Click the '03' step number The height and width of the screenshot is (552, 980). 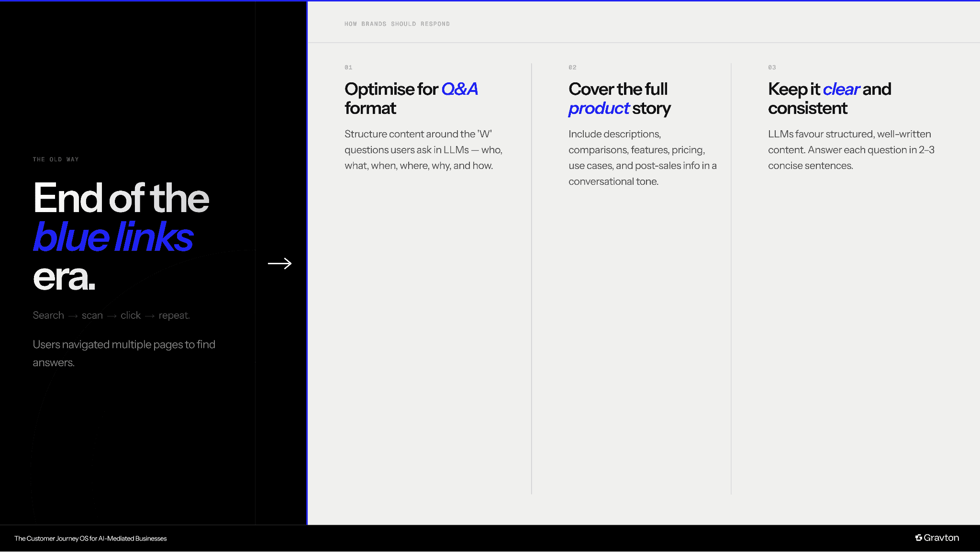772,68
